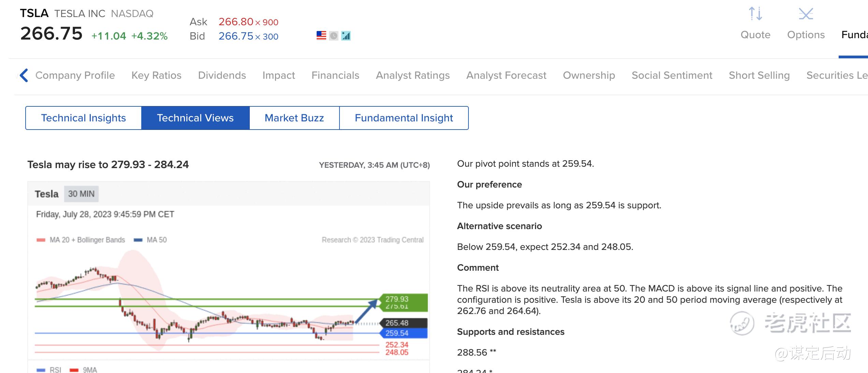Screen dimensions: 868x373
Task: Open the Options crossed-lines icon
Action: [806, 14]
